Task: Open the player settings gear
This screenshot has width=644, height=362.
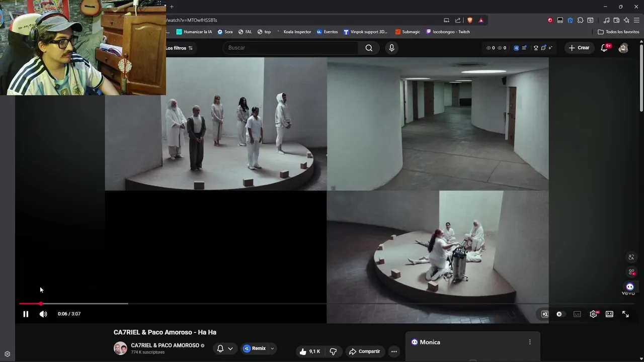Action: pyautogui.click(x=593, y=314)
